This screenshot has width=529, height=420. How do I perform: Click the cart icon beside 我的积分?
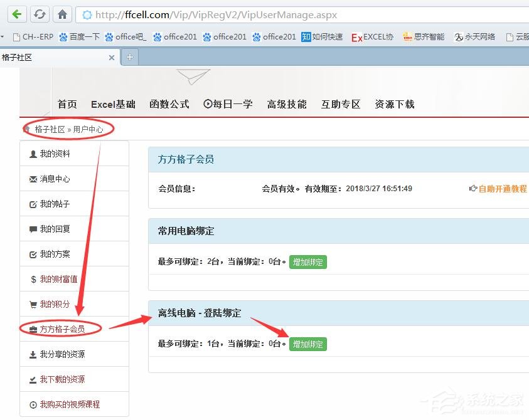pos(34,303)
